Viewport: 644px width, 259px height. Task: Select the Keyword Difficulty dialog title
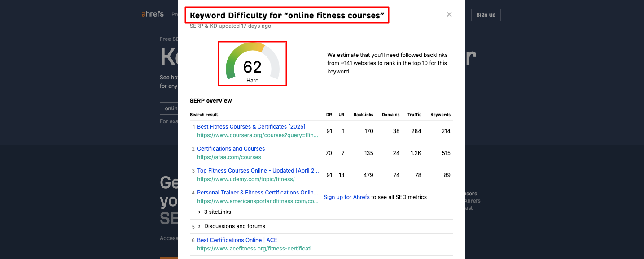click(287, 15)
